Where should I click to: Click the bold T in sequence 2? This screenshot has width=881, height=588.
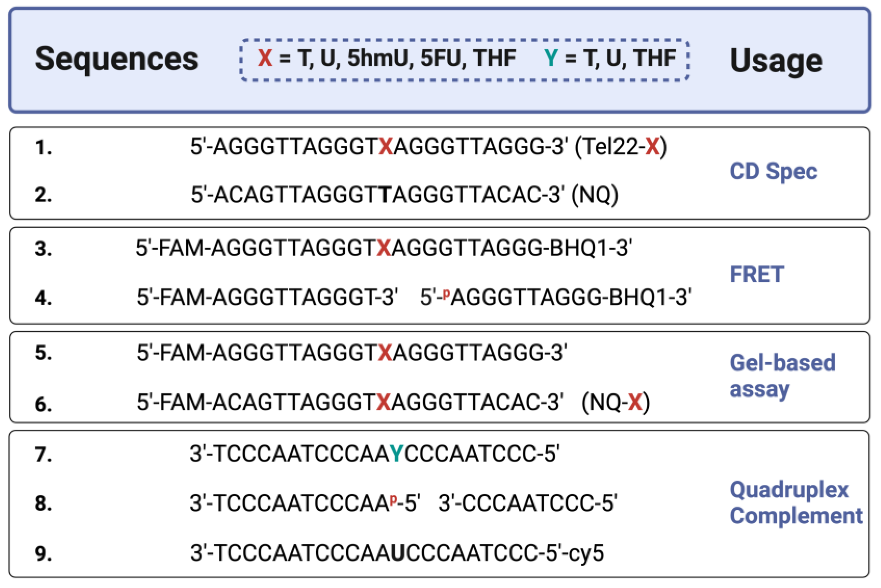click(x=385, y=195)
